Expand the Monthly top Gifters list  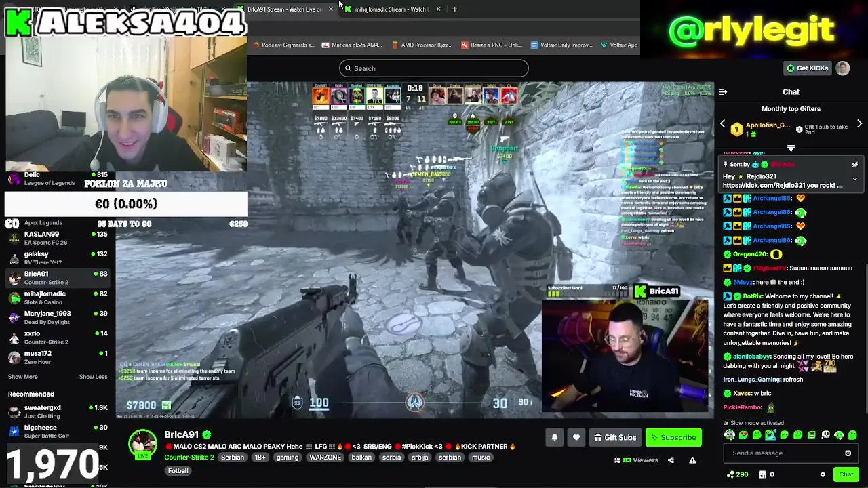(x=791, y=148)
